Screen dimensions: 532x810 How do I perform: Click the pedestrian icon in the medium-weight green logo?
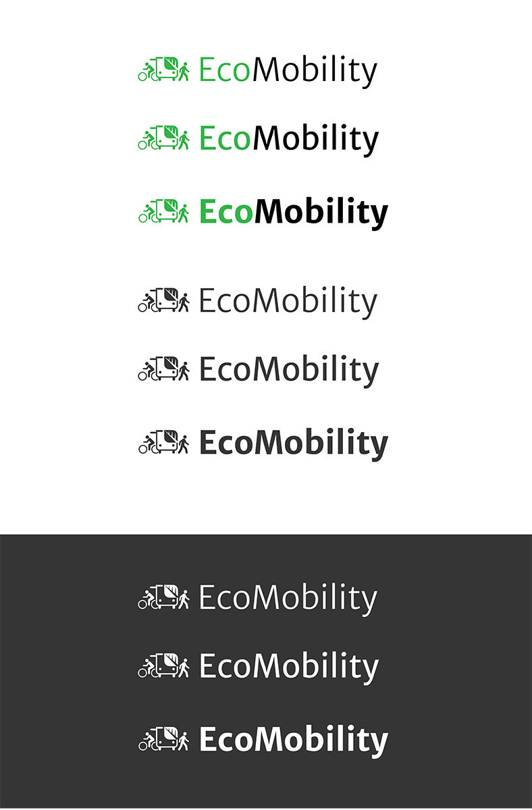[x=183, y=139]
